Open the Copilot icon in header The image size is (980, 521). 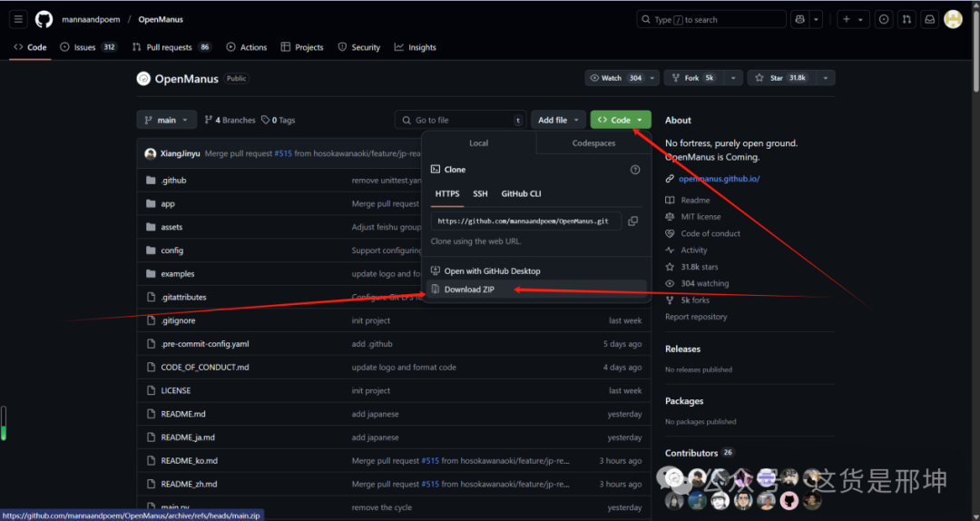pyautogui.click(x=800, y=19)
